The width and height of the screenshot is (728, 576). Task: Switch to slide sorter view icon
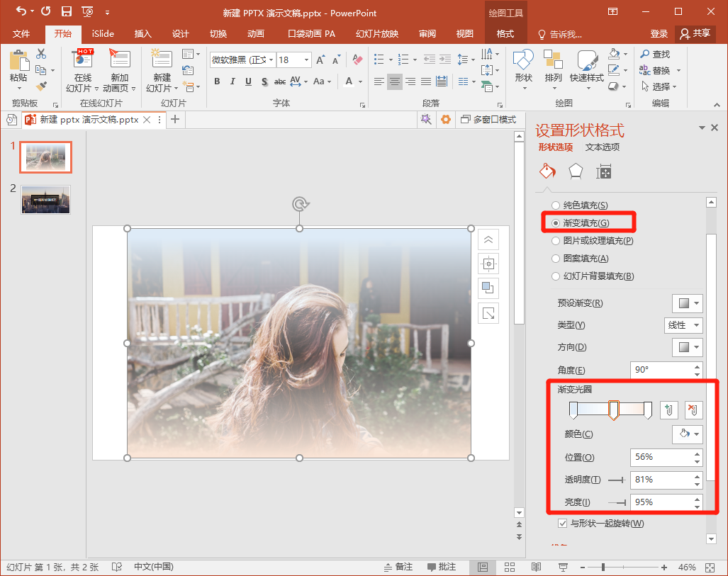[510, 567]
